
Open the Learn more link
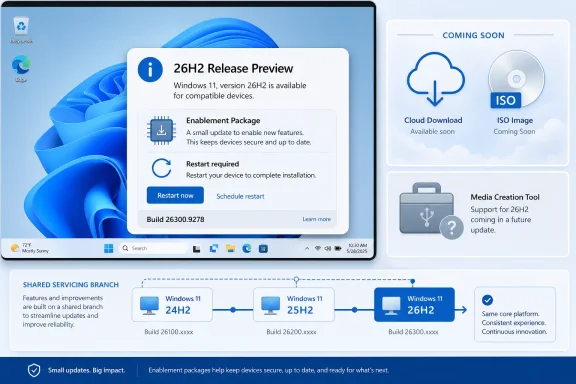316,219
